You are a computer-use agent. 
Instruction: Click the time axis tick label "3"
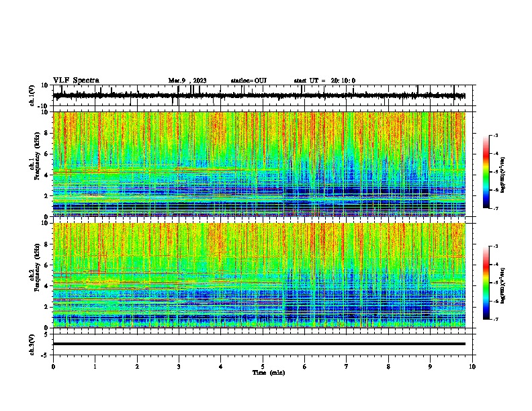coord(179,367)
